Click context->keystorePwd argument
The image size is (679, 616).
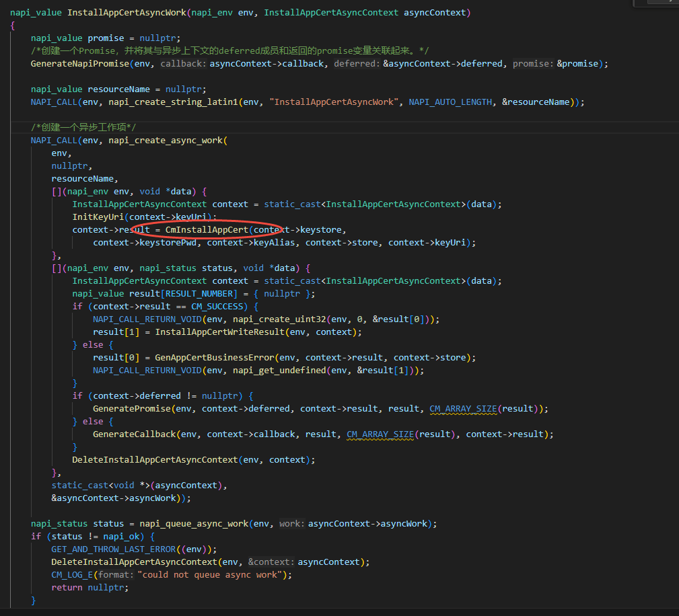pyautogui.click(x=145, y=242)
